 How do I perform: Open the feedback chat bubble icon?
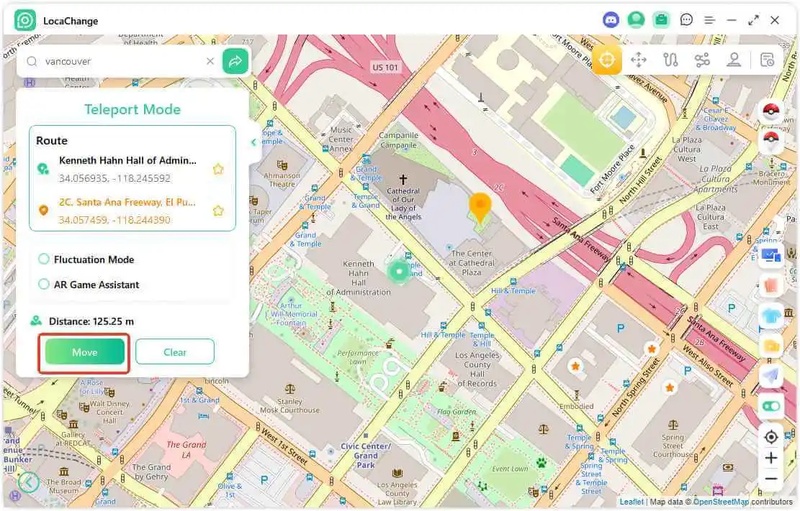click(686, 20)
